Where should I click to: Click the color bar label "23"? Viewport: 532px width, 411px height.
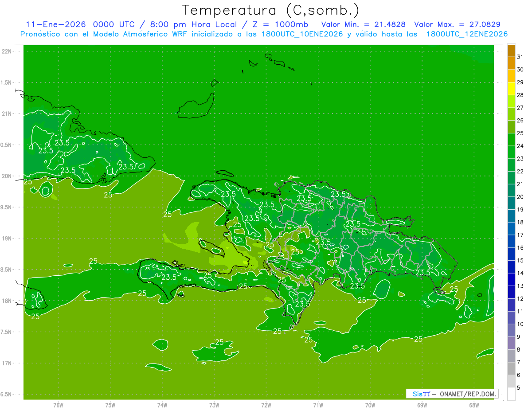point(520,158)
